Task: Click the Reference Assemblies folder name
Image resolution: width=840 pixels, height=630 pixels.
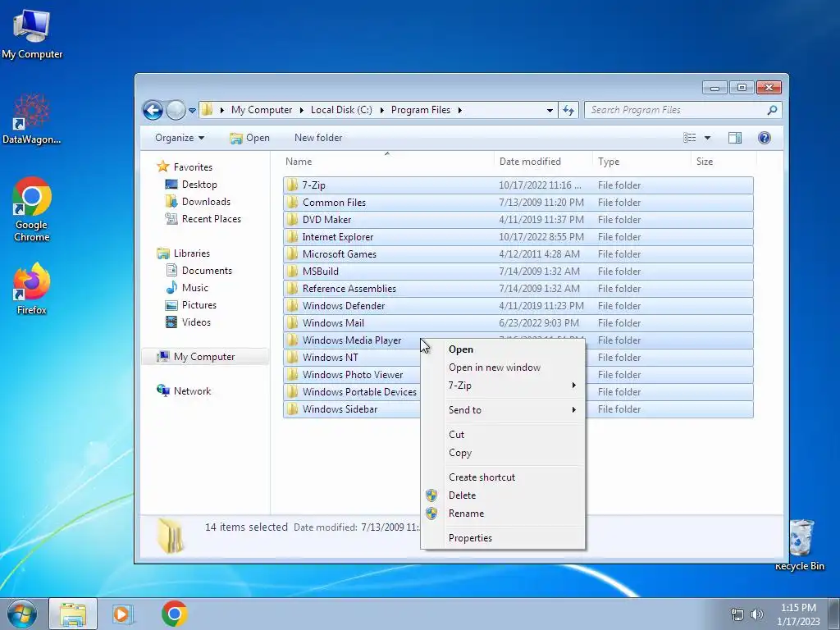Action: [349, 288]
